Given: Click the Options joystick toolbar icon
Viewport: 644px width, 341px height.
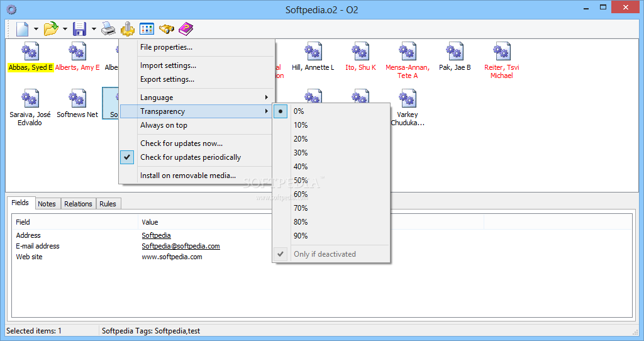Looking at the screenshot, I should click(x=127, y=29).
